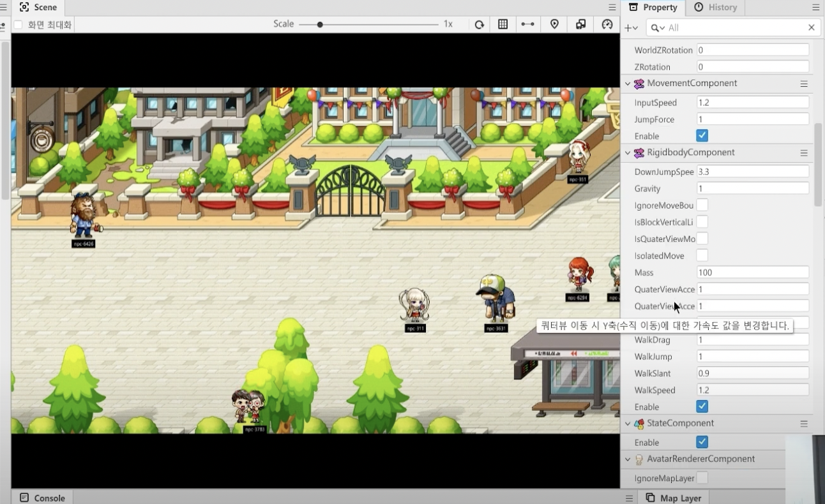
Task: Clear the property search with the X icon
Action: click(x=812, y=27)
